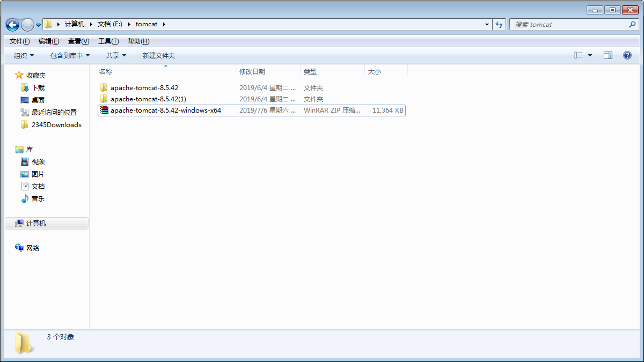Screen dimensions: 644x362
Task: Click the search magnifier icon
Action: [x=632, y=25]
